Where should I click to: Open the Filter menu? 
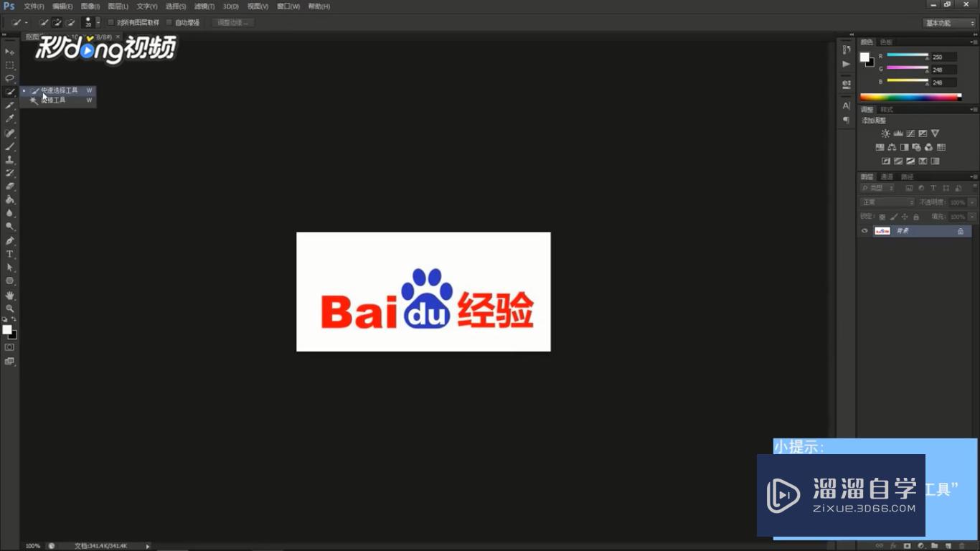click(x=204, y=6)
